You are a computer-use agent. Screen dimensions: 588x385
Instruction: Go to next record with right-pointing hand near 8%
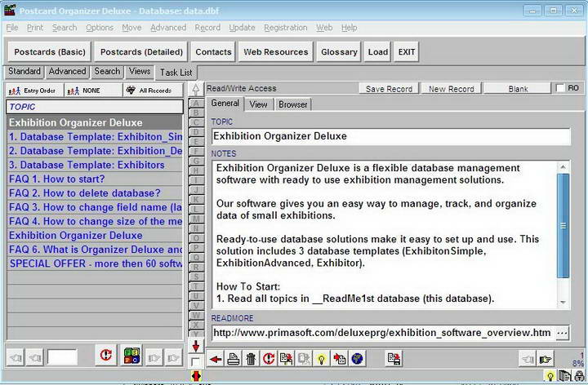point(545,359)
